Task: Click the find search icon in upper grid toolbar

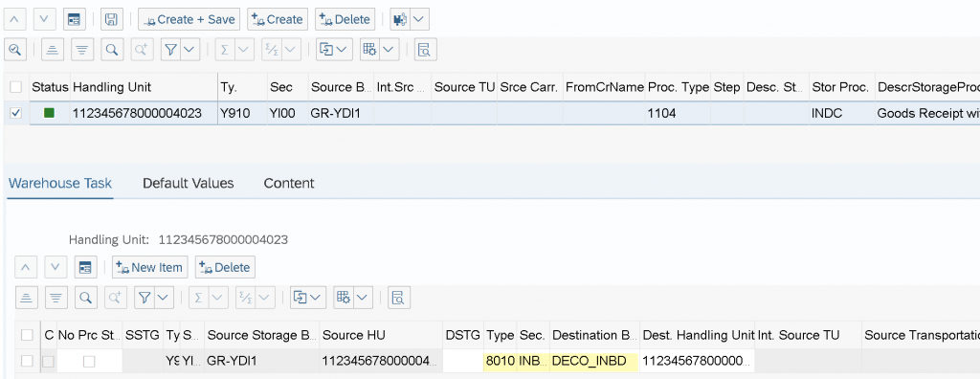Action: 112,50
